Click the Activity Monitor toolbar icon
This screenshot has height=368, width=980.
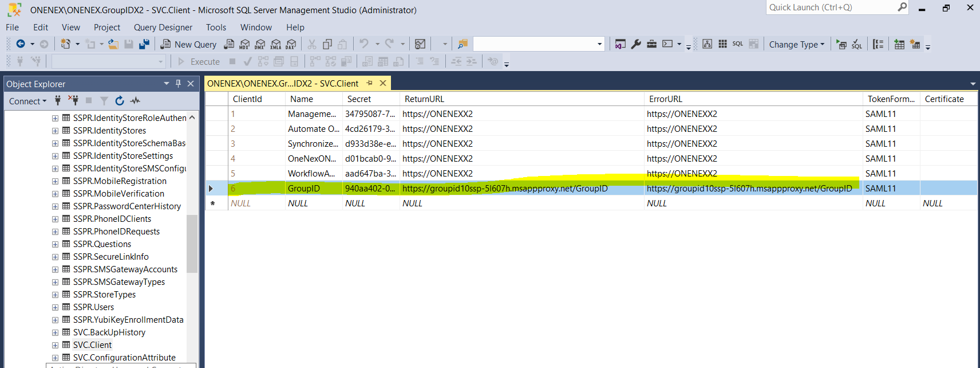coord(420,44)
